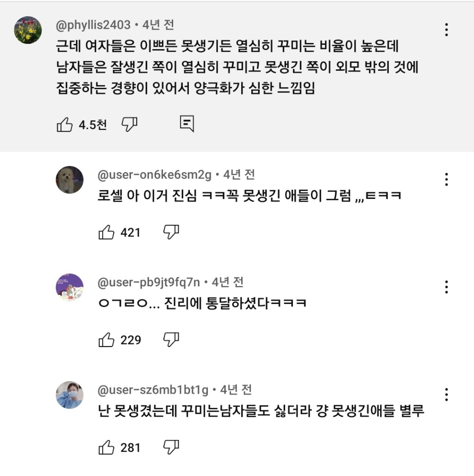
Task: Click the @user-pb9jt9fq7n username link
Action: coord(149,282)
